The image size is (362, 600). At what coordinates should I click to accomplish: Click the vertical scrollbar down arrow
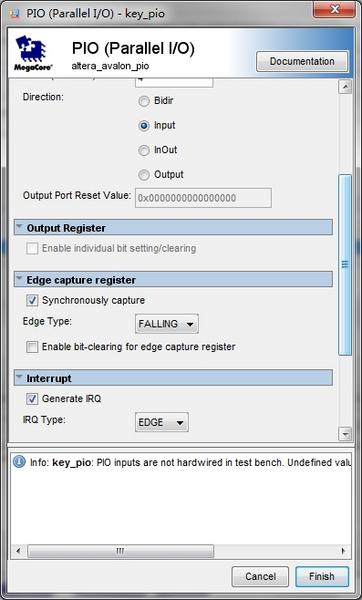pos(345,434)
